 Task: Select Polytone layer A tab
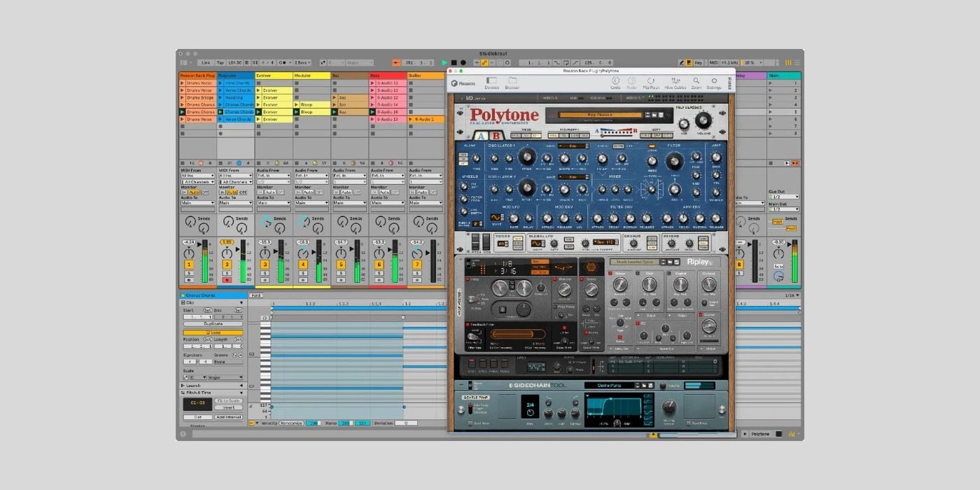[x=479, y=136]
